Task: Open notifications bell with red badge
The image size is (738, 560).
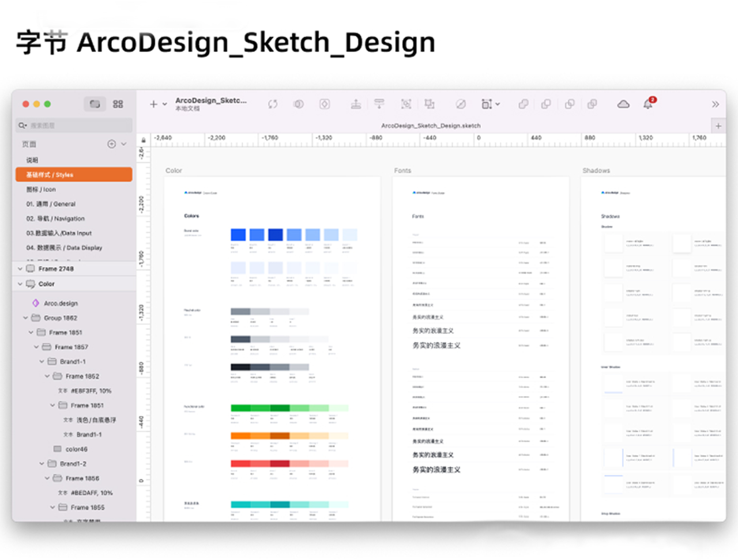Action: coord(649,104)
